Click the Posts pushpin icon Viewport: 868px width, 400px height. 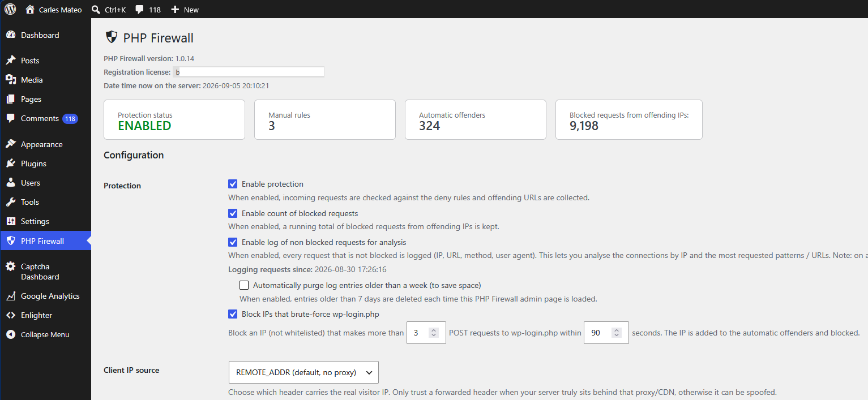pyautogui.click(x=11, y=61)
